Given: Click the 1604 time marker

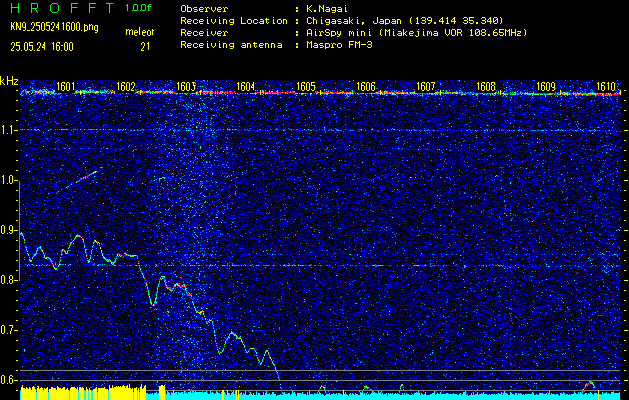Looking at the screenshot, I should coord(246,87).
